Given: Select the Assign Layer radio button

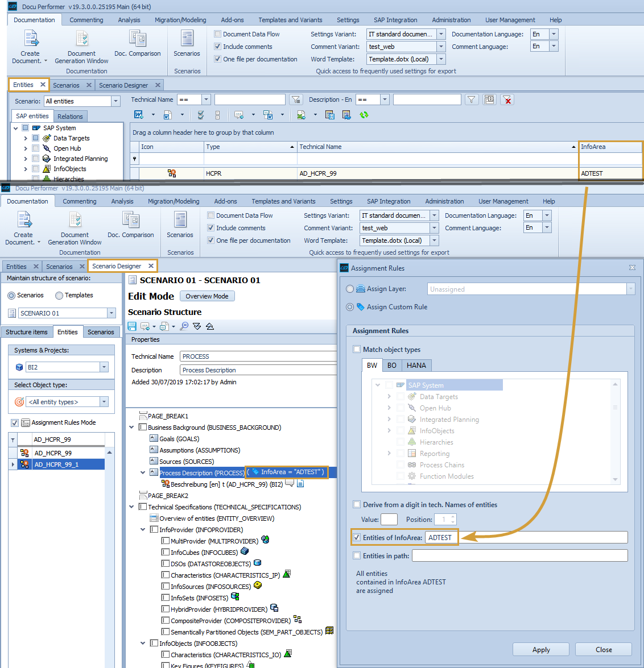Looking at the screenshot, I should [x=350, y=288].
